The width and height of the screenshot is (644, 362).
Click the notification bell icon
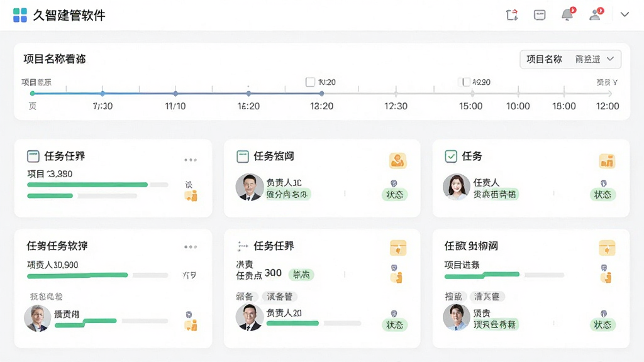(568, 15)
